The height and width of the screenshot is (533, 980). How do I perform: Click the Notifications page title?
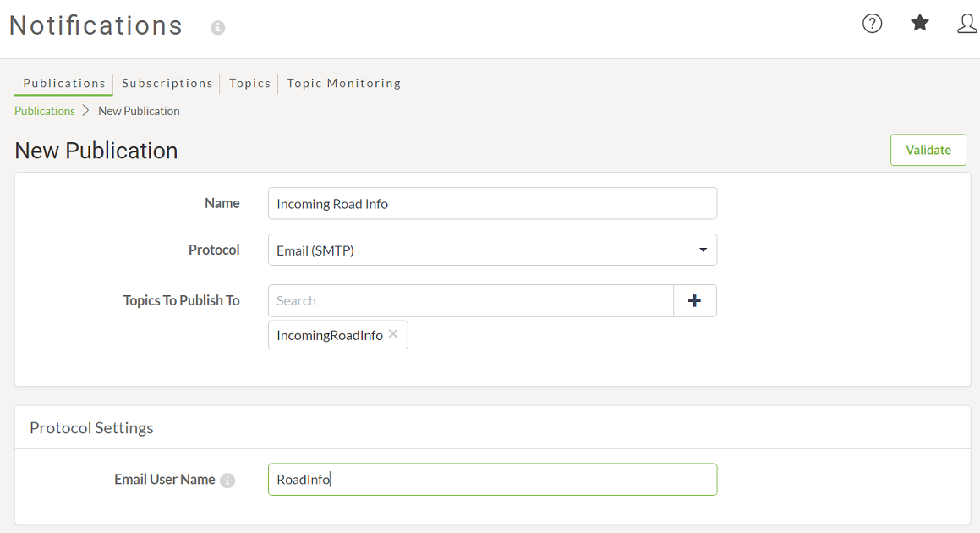pos(96,25)
